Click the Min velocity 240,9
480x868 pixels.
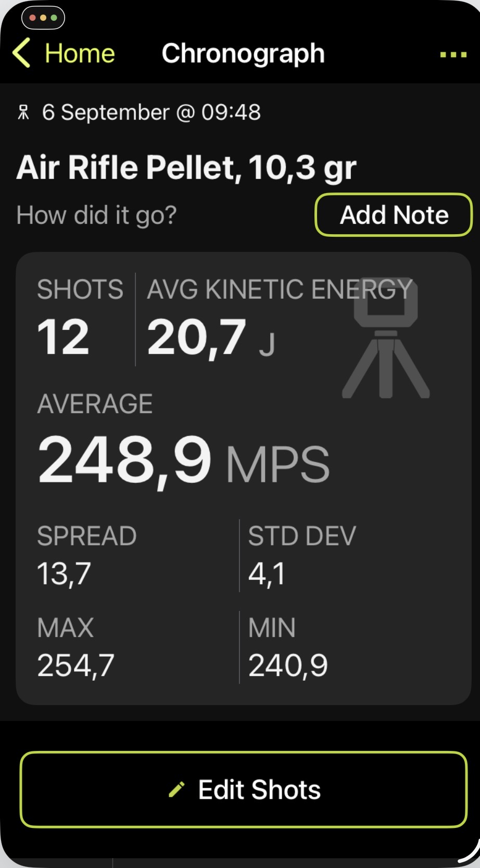(288, 666)
